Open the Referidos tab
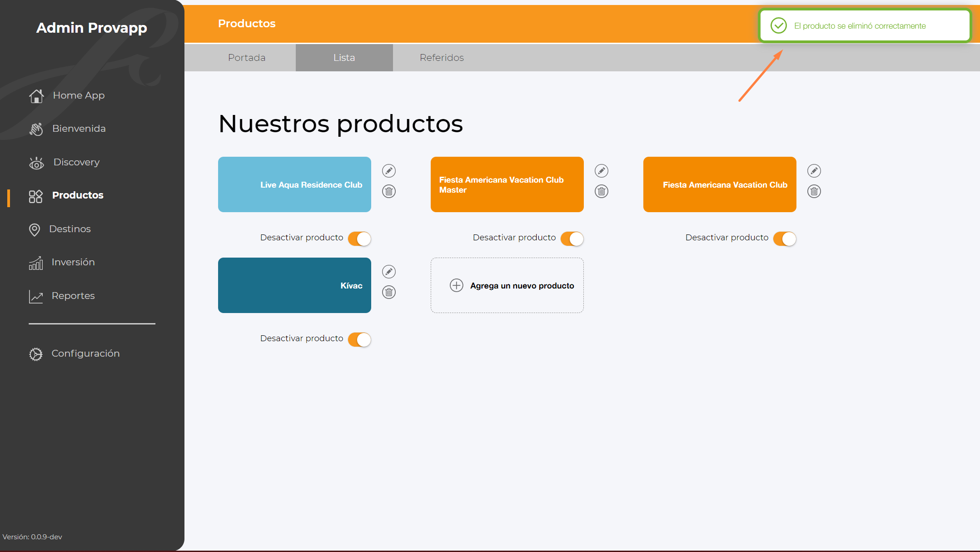Screen dimensions: 980x552 pos(442,58)
